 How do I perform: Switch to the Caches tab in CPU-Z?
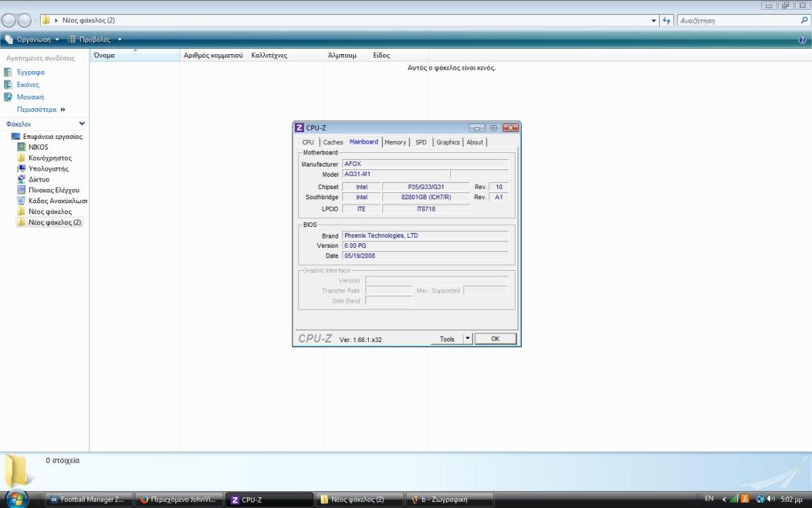pyautogui.click(x=333, y=142)
